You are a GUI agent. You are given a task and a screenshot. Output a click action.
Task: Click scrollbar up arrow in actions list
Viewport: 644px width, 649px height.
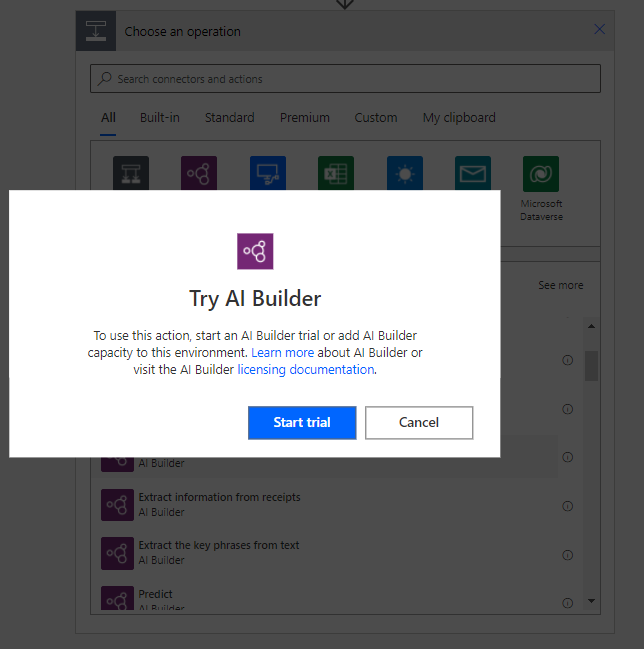pyautogui.click(x=591, y=326)
